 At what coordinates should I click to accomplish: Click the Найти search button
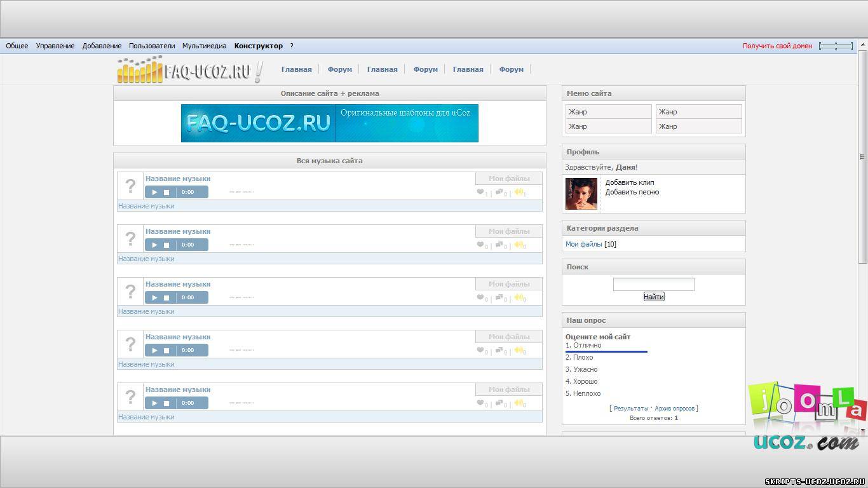(x=654, y=297)
